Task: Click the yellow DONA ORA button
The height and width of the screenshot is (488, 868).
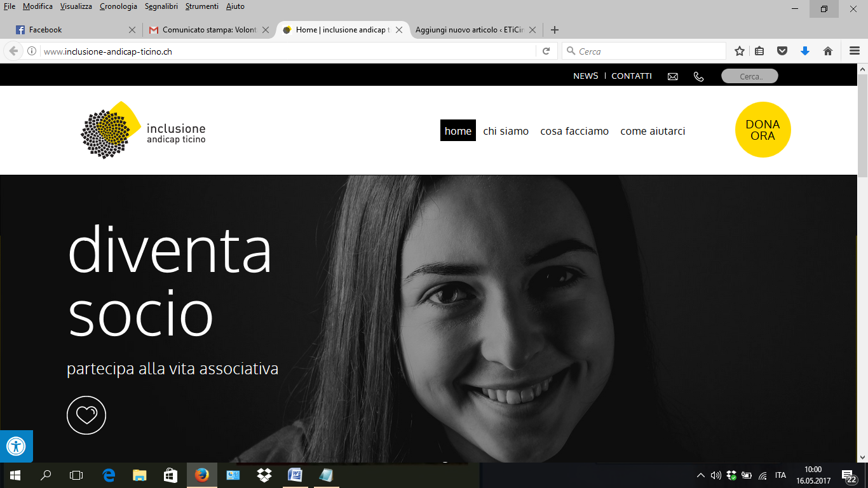Action: pyautogui.click(x=763, y=130)
